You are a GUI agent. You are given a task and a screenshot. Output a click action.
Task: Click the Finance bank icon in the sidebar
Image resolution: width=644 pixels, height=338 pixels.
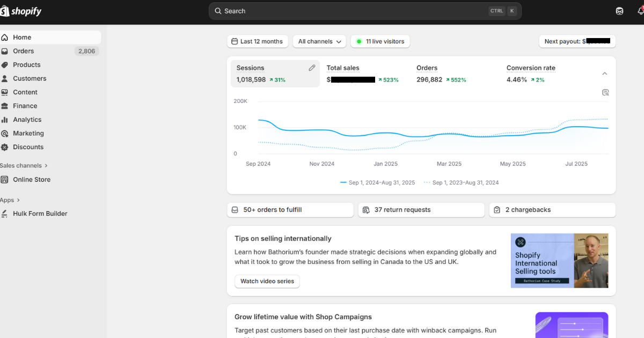pos(5,106)
